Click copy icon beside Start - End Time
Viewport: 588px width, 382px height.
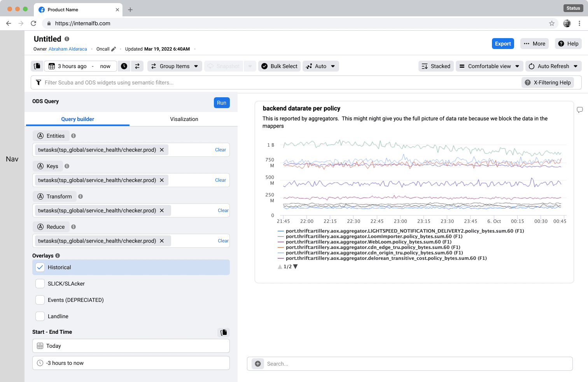(x=224, y=332)
